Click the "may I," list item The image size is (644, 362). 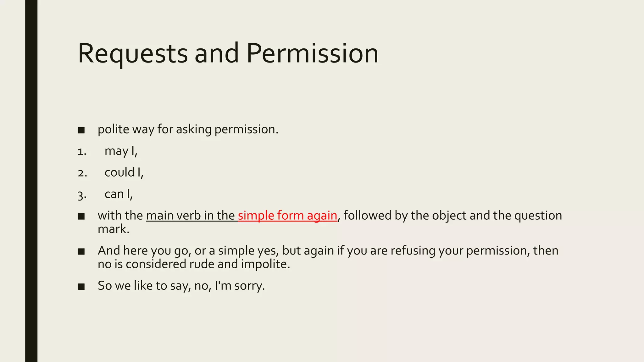(121, 151)
